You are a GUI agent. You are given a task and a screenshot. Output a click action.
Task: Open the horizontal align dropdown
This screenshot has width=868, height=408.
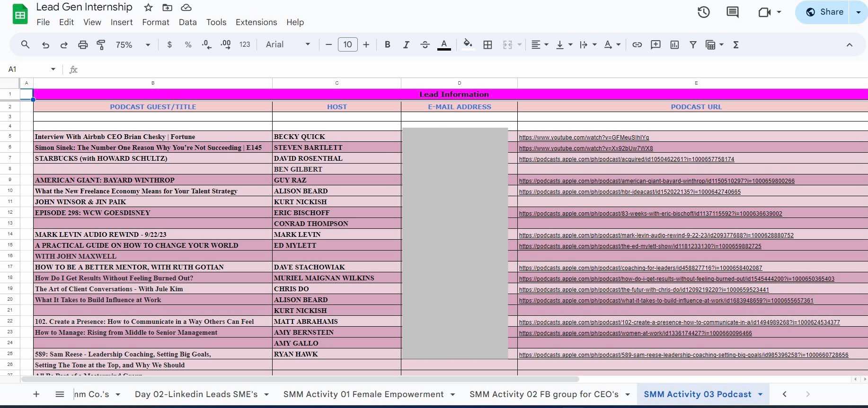pyautogui.click(x=540, y=45)
